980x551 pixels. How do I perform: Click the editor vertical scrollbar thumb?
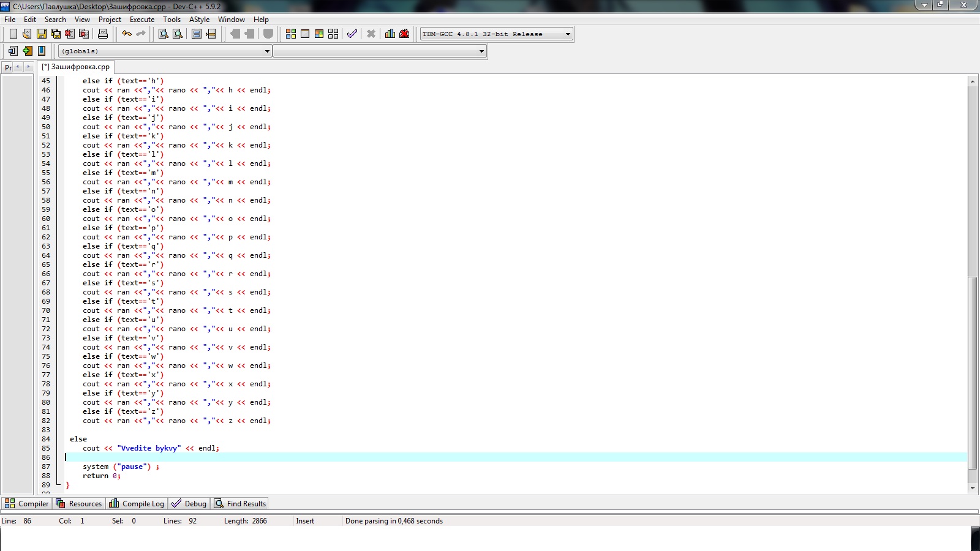[x=973, y=372]
